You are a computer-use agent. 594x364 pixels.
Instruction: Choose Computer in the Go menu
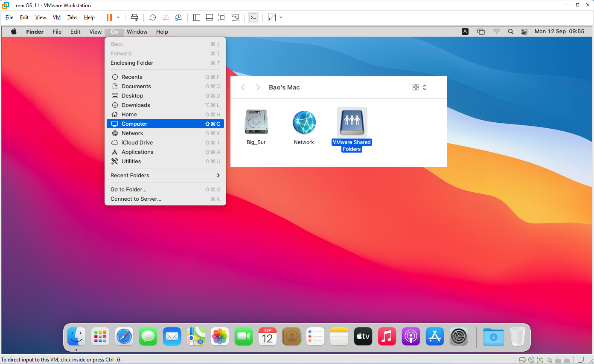point(165,124)
